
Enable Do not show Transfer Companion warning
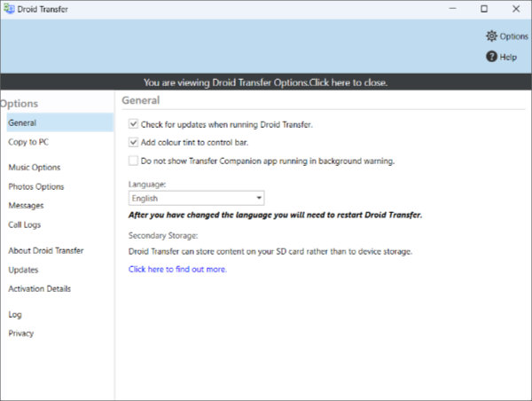click(x=133, y=161)
